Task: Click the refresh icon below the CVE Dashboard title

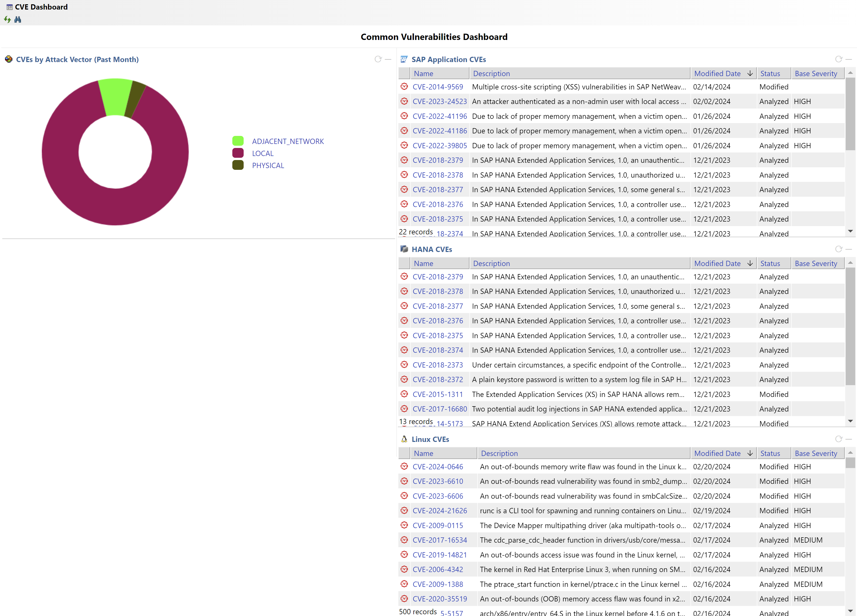Action: click(x=8, y=20)
